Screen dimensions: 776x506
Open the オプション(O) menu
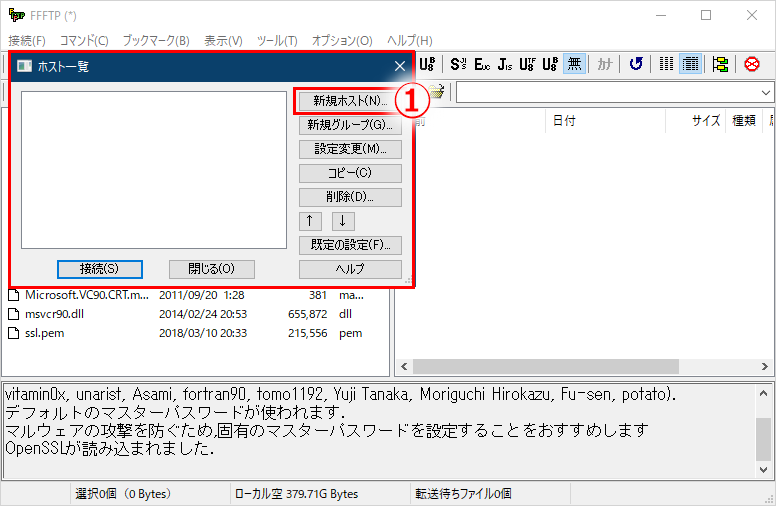tap(341, 40)
